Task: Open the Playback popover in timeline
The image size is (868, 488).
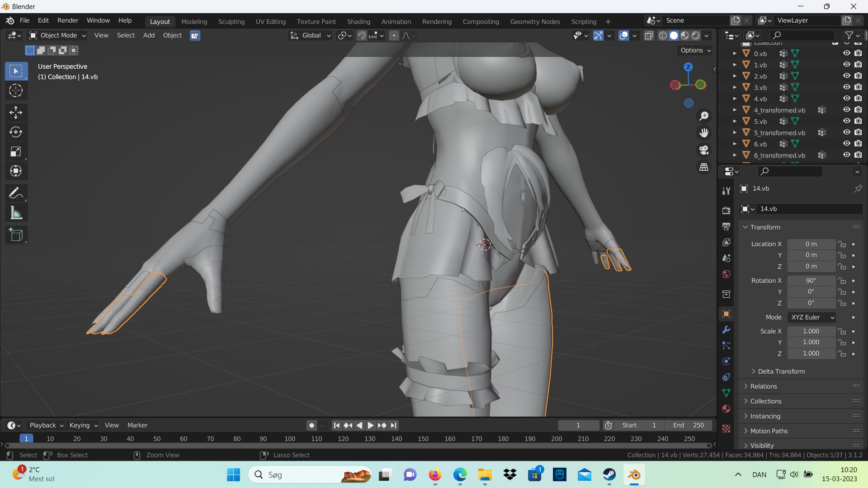Action: click(46, 426)
